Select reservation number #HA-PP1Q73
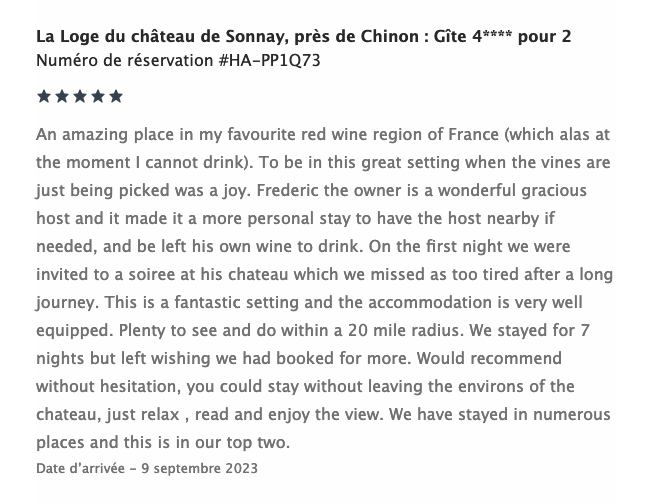 point(269,60)
